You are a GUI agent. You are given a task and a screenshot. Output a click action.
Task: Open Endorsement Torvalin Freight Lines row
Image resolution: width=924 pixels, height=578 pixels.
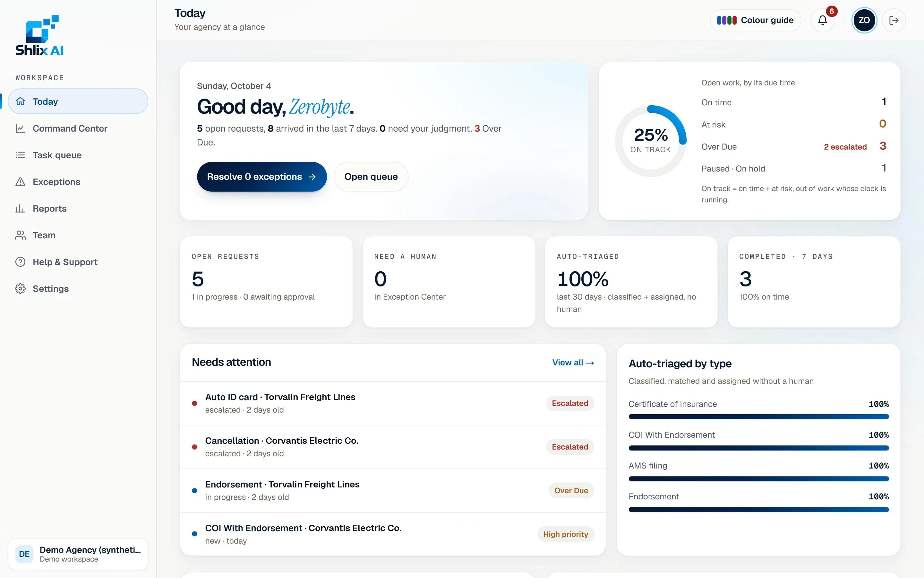click(392, 490)
